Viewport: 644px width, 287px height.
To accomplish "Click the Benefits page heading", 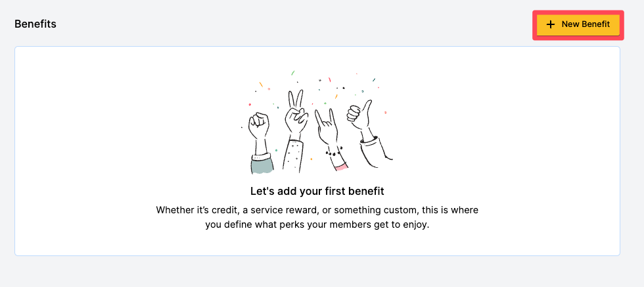I will pos(35,24).
